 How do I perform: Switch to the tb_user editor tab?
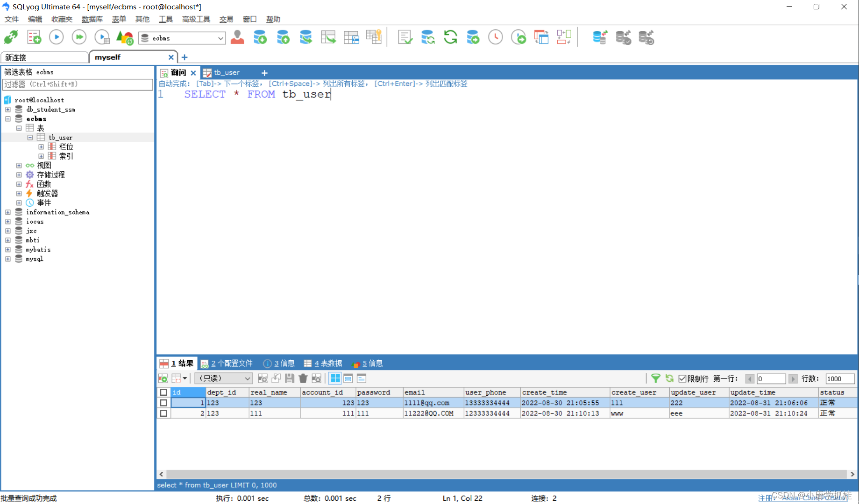[x=227, y=73]
